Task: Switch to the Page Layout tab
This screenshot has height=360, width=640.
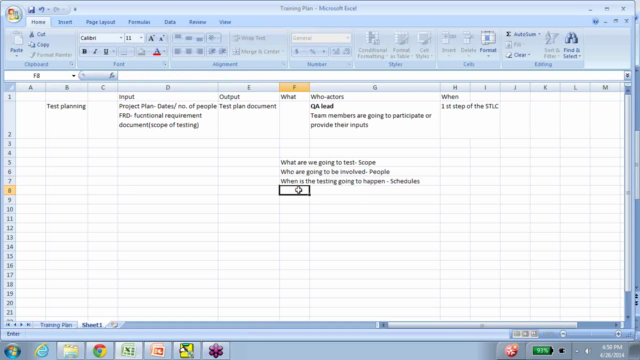Action: (x=100, y=22)
